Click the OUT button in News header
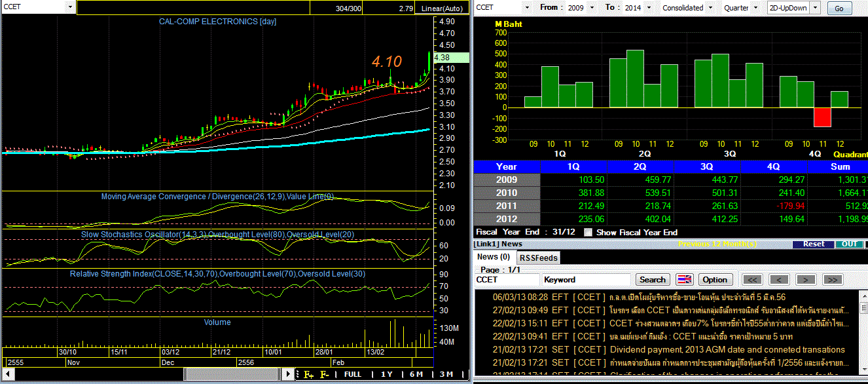Viewport: 868px width, 384px height. click(849, 244)
